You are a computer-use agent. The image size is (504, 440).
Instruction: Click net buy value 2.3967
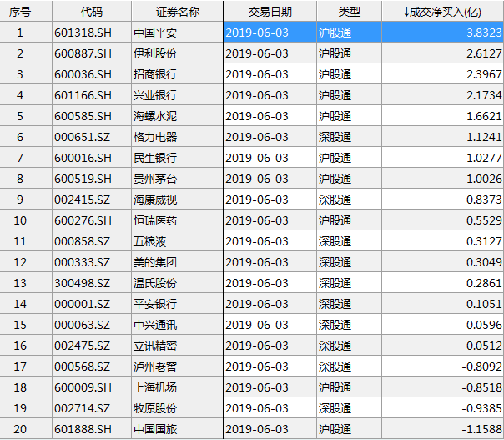pyautogui.click(x=442, y=74)
